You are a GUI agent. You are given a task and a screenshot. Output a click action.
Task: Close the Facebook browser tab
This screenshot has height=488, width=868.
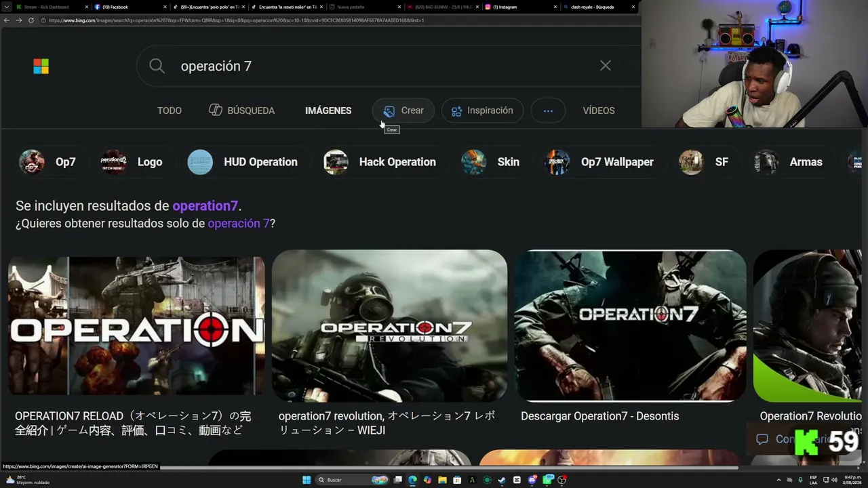[165, 7]
